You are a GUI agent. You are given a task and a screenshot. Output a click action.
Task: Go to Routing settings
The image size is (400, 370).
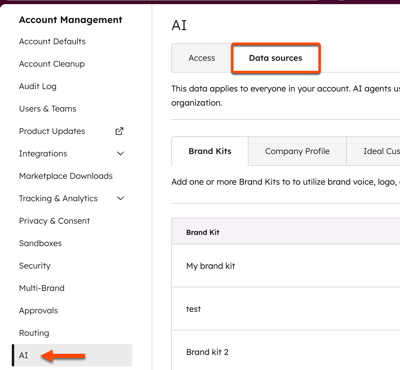coord(34,333)
